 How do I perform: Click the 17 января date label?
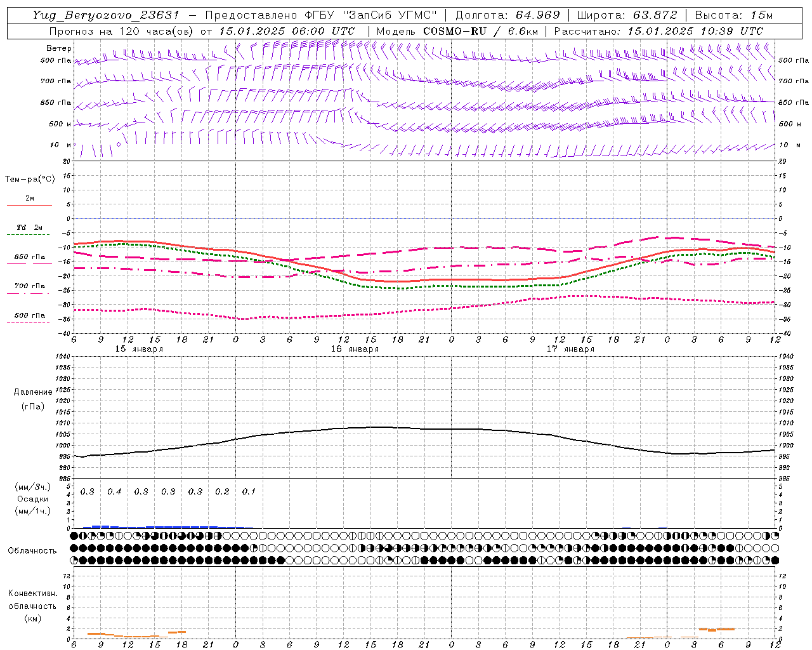570,349
